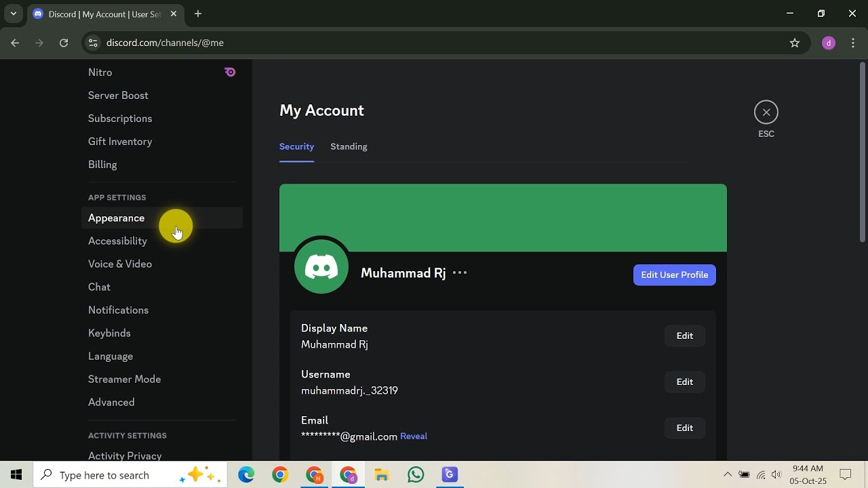Click the Windows taskbar search box

130,475
